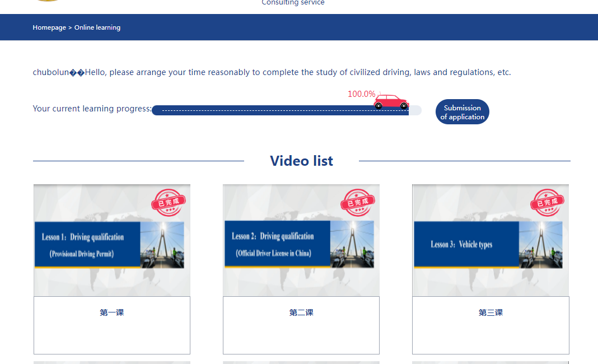Click the 'Your current learning progress' label
The height and width of the screenshot is (364, 598).
(x=92, y=109)
